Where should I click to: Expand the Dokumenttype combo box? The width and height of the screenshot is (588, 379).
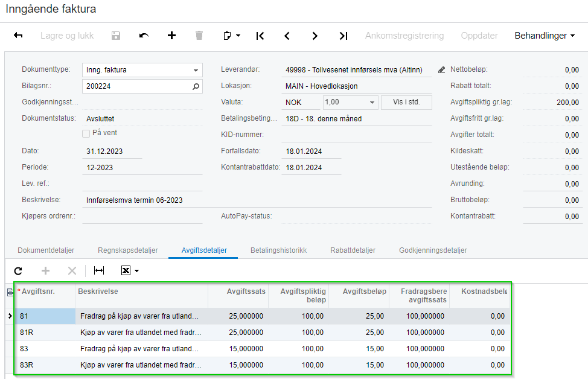click(196, 70)
